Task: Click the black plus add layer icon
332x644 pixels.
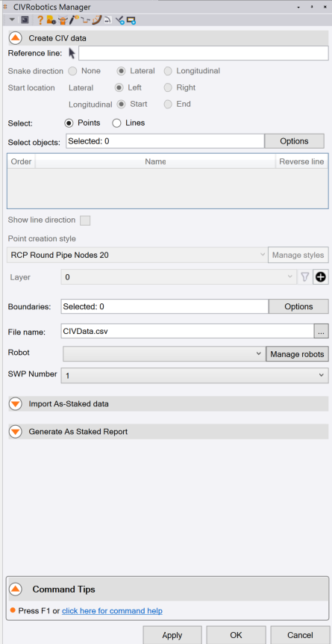Action: [321, 277]
